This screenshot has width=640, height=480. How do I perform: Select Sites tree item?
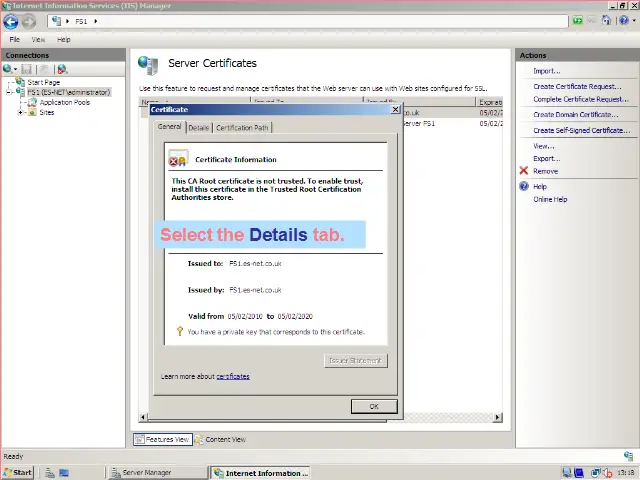pyautogui.click(x=47, y=113)
